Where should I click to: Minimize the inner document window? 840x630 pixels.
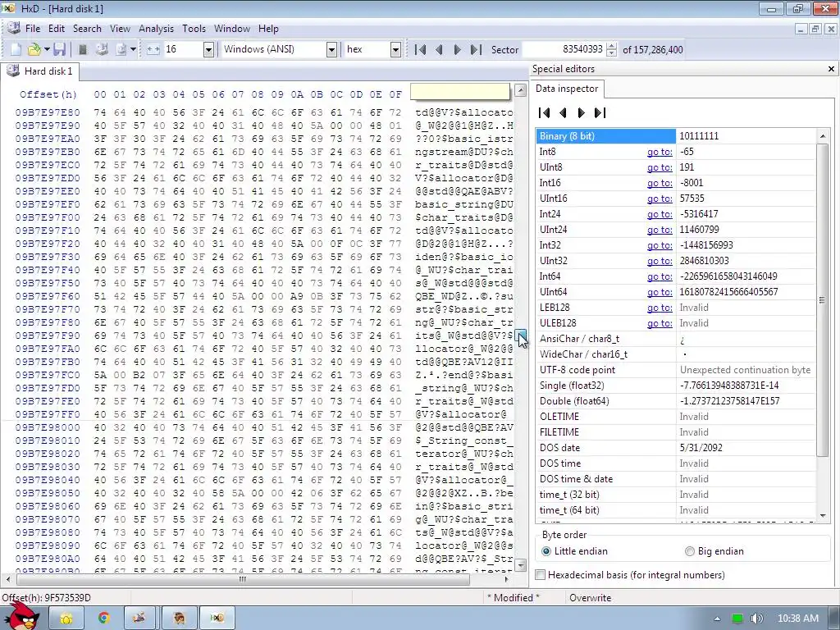pos(801,30)
